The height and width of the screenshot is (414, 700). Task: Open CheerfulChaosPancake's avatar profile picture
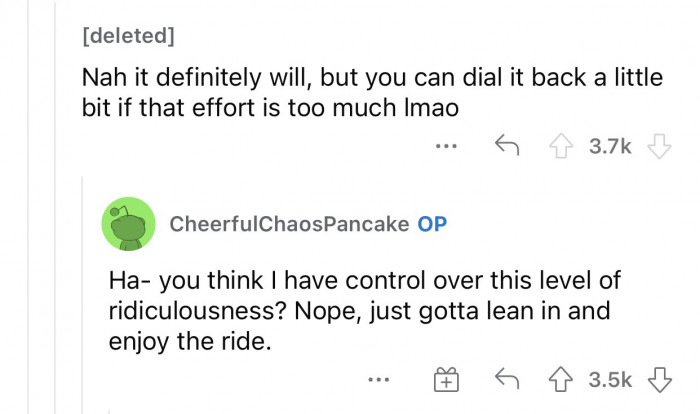point(128,224)
